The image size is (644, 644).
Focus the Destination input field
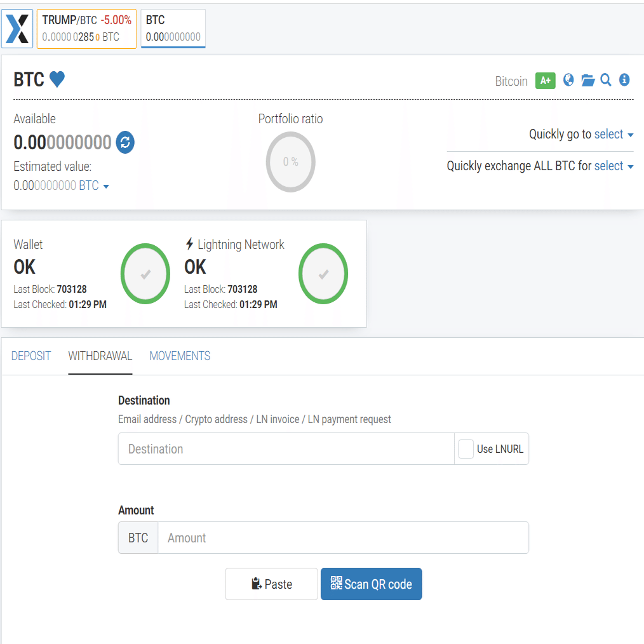286,449
